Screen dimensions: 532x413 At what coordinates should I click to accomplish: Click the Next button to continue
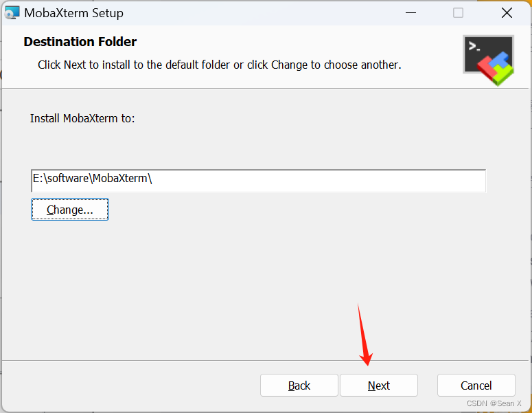pos(379,385)
